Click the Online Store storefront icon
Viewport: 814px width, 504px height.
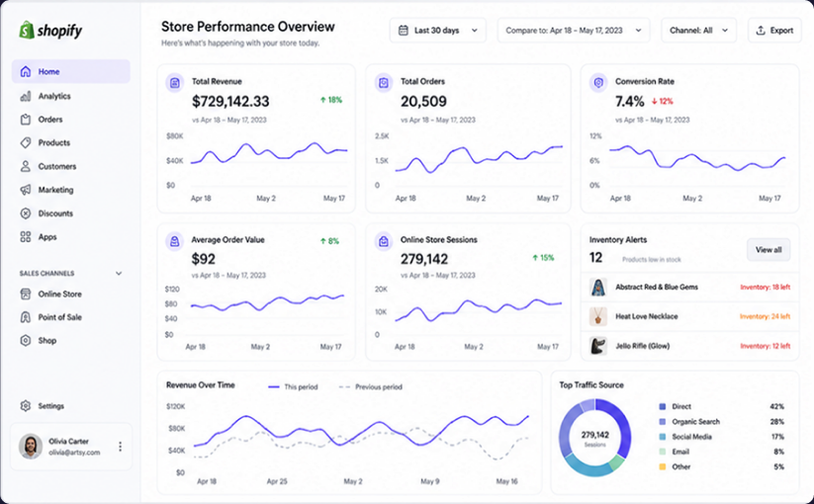point(26,294)
